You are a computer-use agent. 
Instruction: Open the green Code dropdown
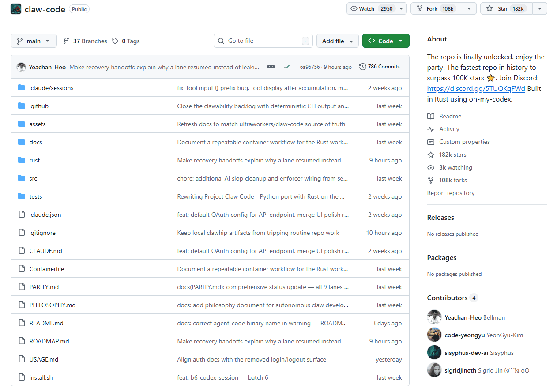coord(386,41)
